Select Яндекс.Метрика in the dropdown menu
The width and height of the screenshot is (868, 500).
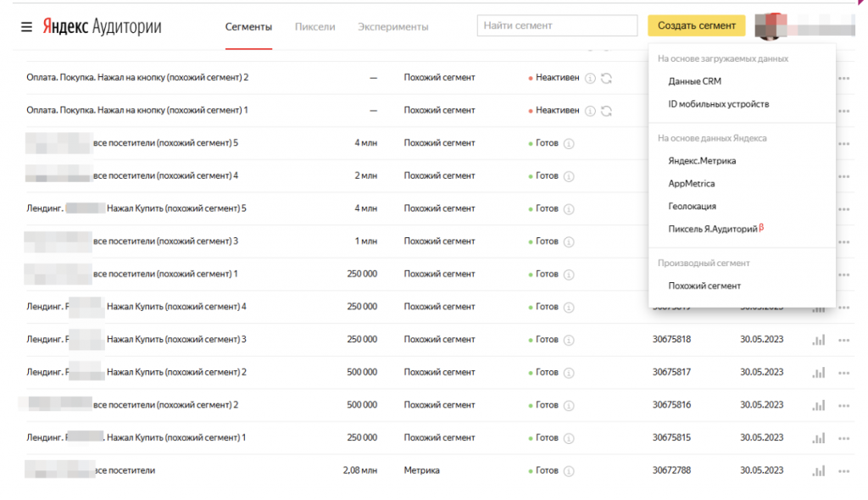[702, 160]
